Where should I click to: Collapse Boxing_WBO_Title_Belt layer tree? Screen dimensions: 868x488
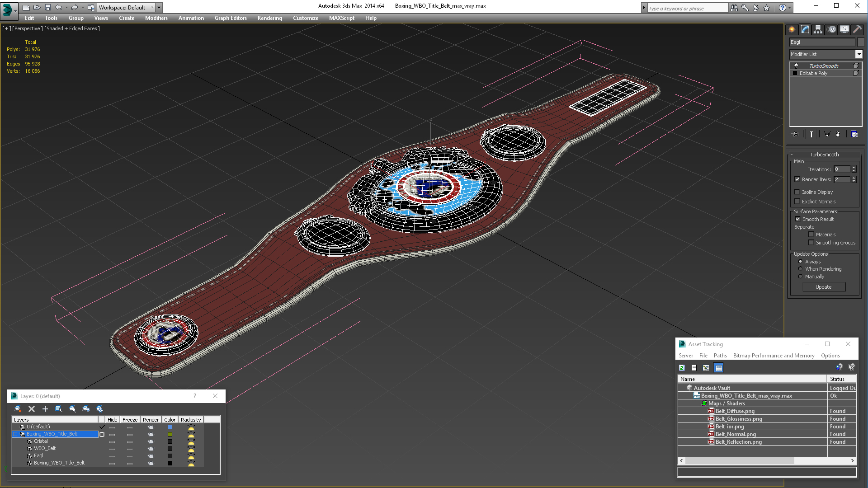(15, 434)
